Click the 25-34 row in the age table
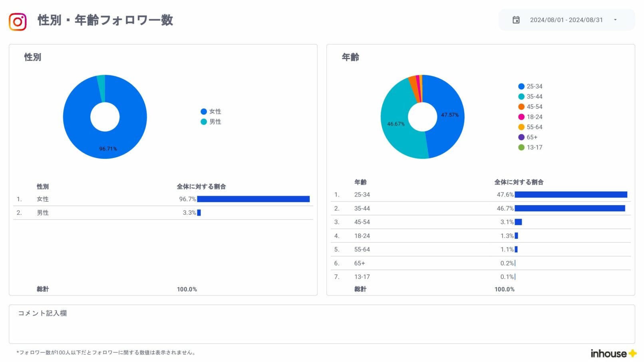 (x=362, y=195)
